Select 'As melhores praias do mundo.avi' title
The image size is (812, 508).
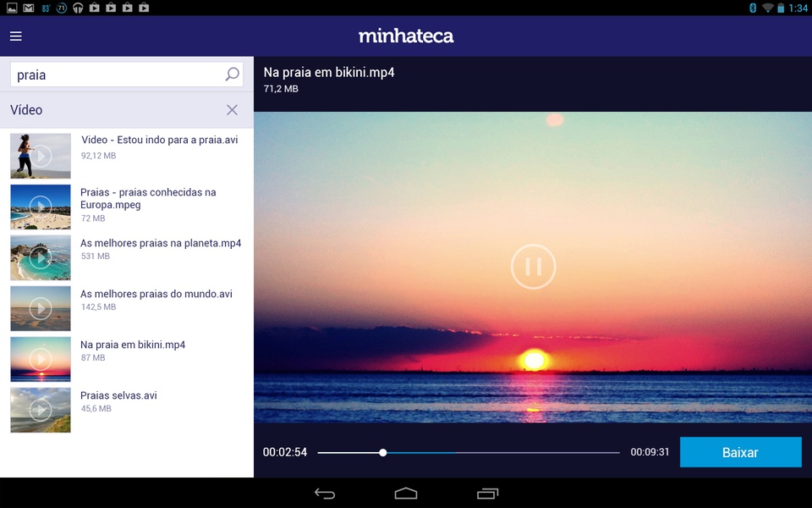click(156, 294)
